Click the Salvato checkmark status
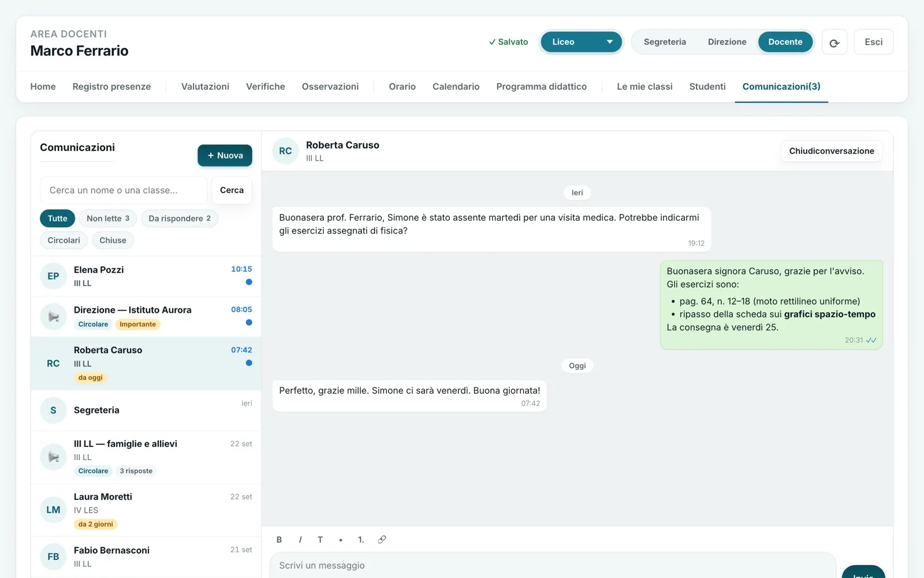The width and height of the screenshot is (924, 578). point(508,42)
